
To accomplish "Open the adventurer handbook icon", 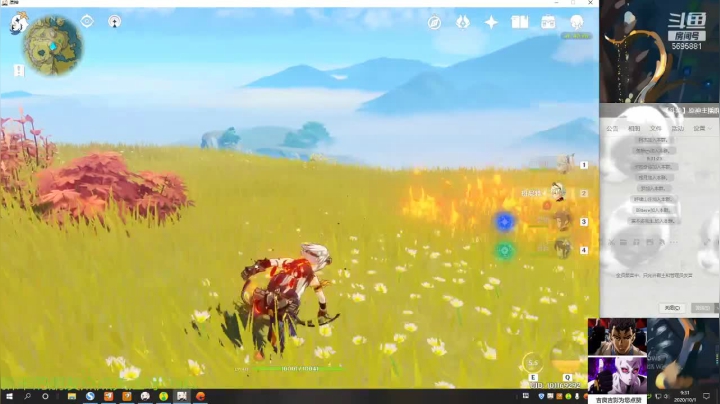I will point(519,22).
